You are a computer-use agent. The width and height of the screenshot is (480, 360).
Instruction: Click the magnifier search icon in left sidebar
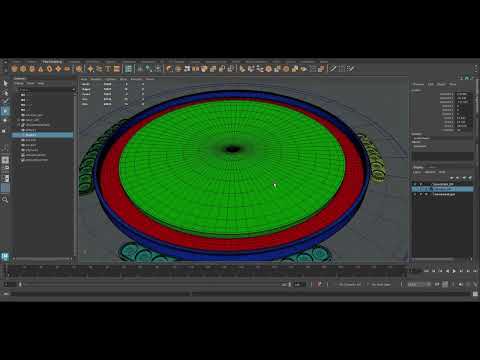coord(5,200)
